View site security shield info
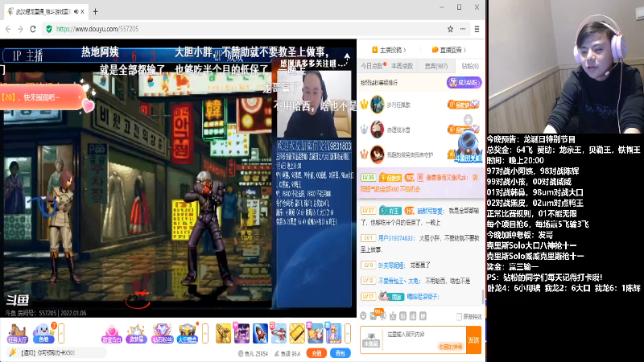Viewport: 644px width, 362px height. pyautogui.click(x=49, y=29)
